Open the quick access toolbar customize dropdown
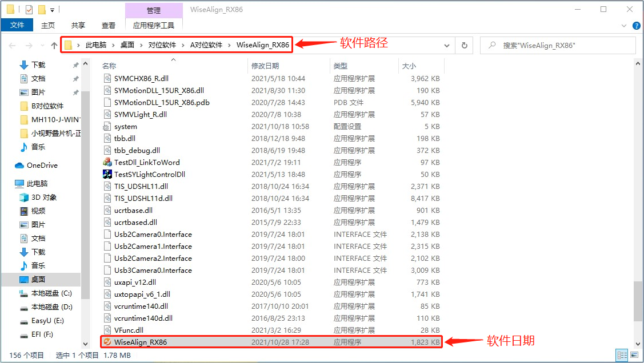The height and width of the screenshot is (363, 644). pyautogui.click(x=53, y=10)
